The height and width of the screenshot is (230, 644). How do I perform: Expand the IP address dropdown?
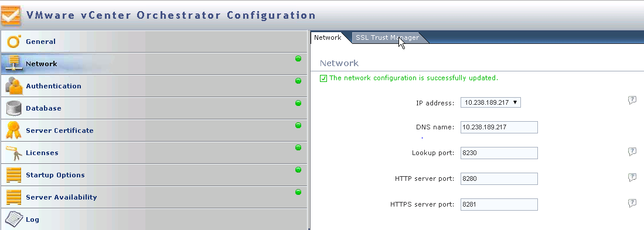490,102
